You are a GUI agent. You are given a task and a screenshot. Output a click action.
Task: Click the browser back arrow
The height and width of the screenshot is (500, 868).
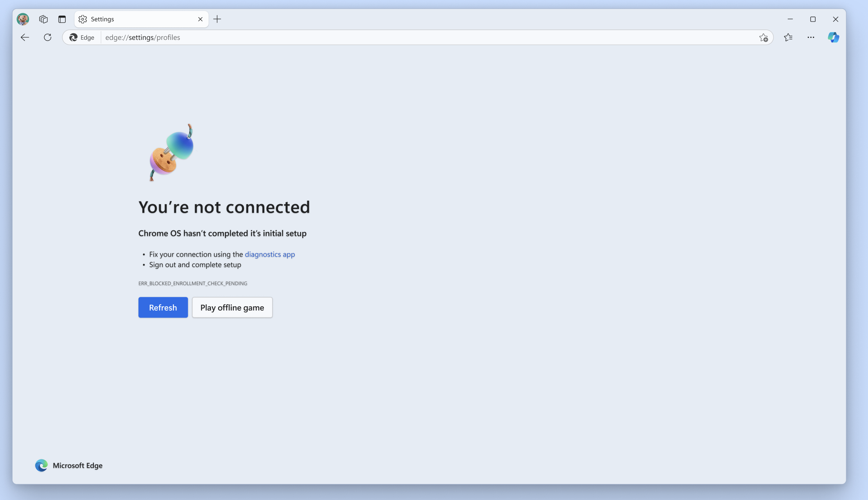coord(25,38)
